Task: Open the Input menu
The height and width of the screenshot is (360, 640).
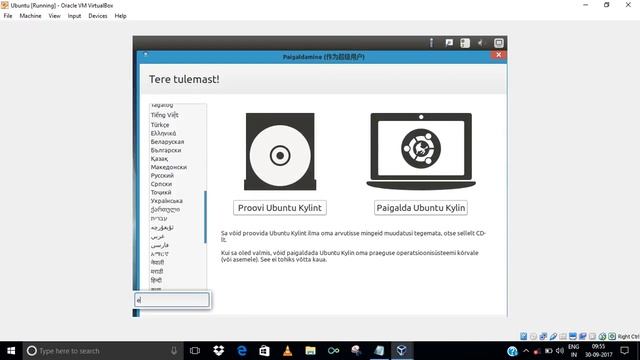Action: click(x=74, y=16)
